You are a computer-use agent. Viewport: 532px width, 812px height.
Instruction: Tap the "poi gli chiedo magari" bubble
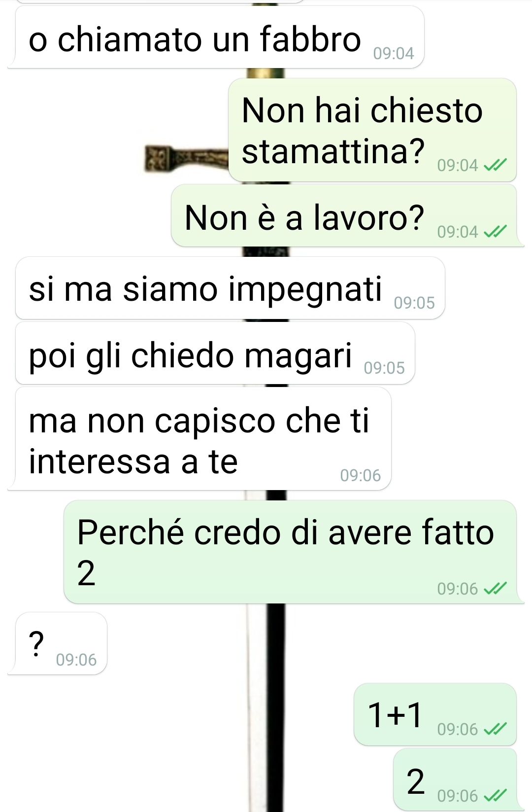(x=215, y=353)
